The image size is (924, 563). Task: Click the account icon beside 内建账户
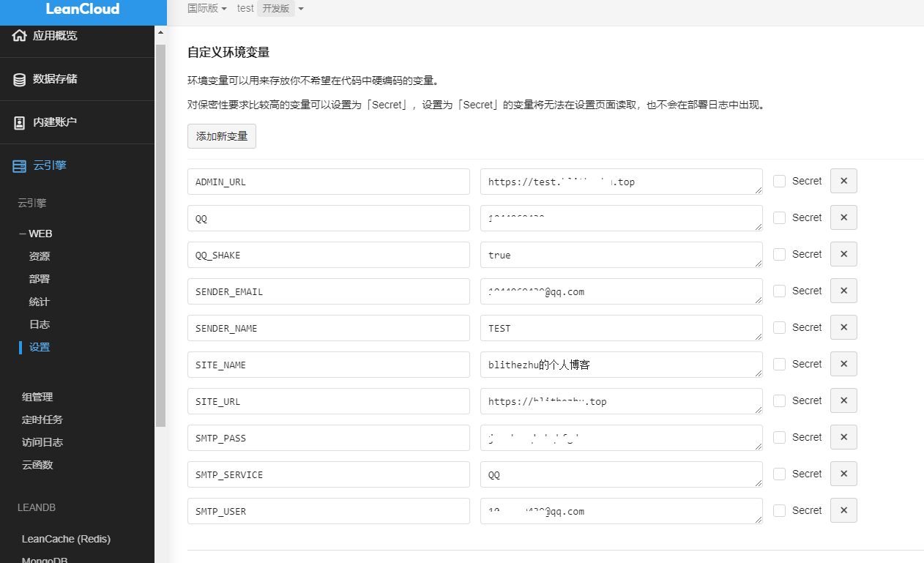coord(20,122)
